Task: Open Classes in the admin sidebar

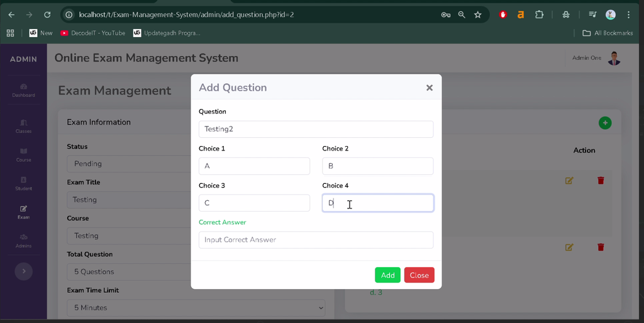Action: pos(23,126)
